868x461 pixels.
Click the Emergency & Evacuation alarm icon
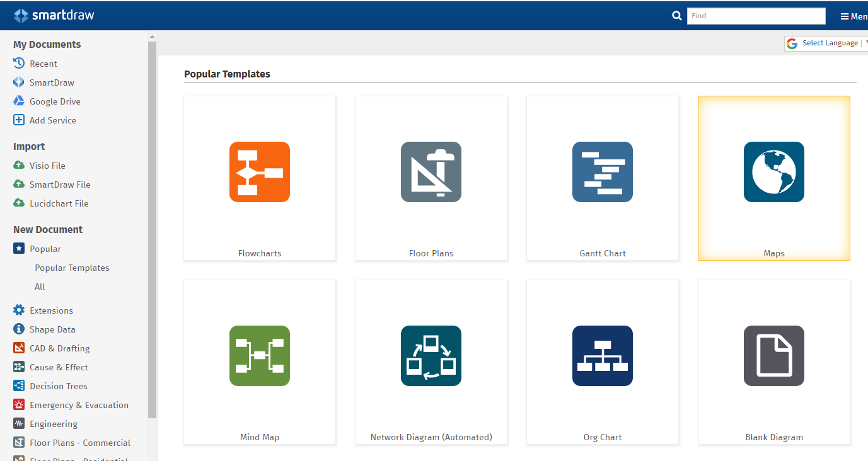(x=19, y=404)
